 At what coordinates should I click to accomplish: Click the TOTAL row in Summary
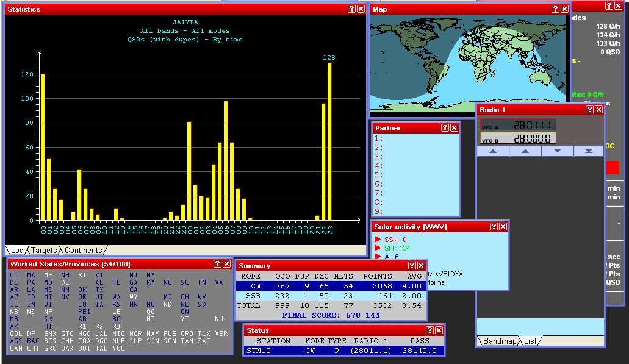click(331, 305)
